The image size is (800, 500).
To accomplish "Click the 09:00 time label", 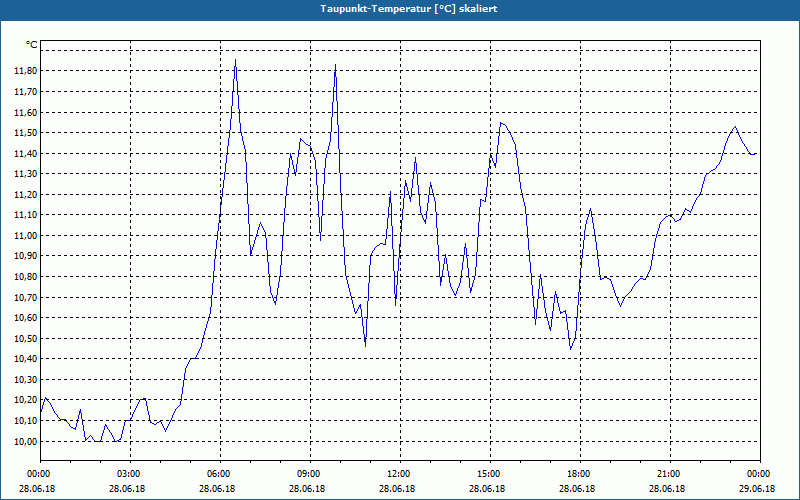I will tap(309, 474).
